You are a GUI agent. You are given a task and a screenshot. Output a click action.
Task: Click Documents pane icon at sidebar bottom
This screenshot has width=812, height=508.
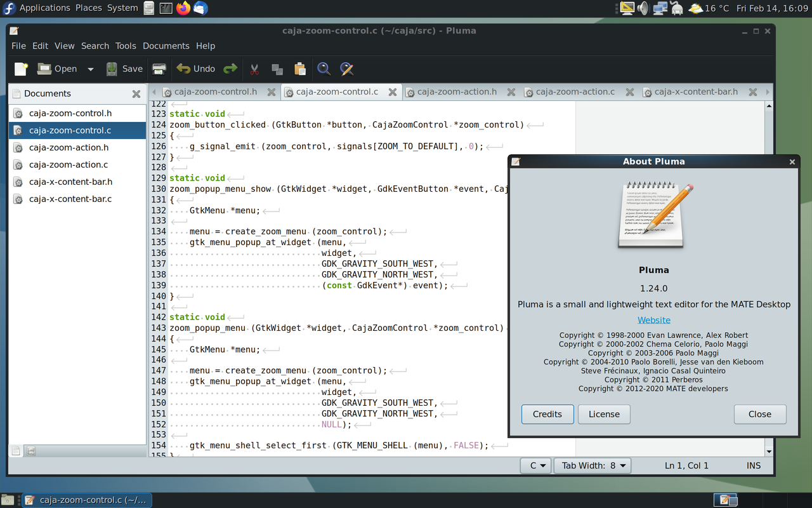(16, 451)
